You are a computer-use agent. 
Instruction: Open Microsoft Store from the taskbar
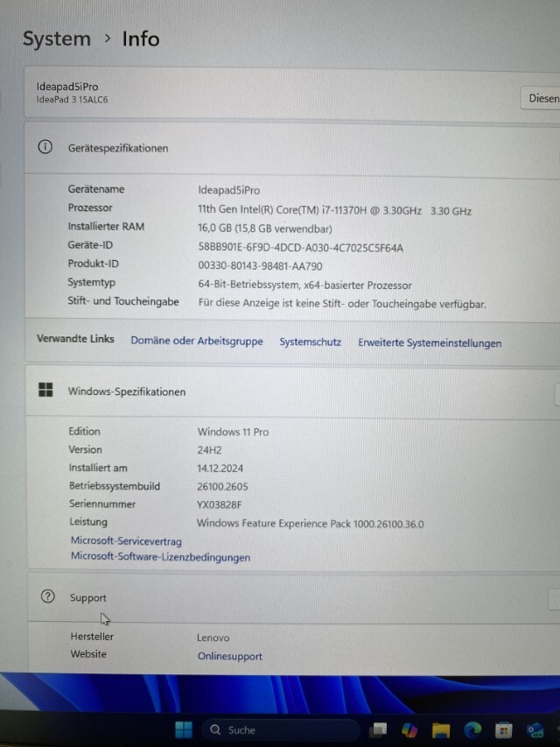(x=503, y=730)
